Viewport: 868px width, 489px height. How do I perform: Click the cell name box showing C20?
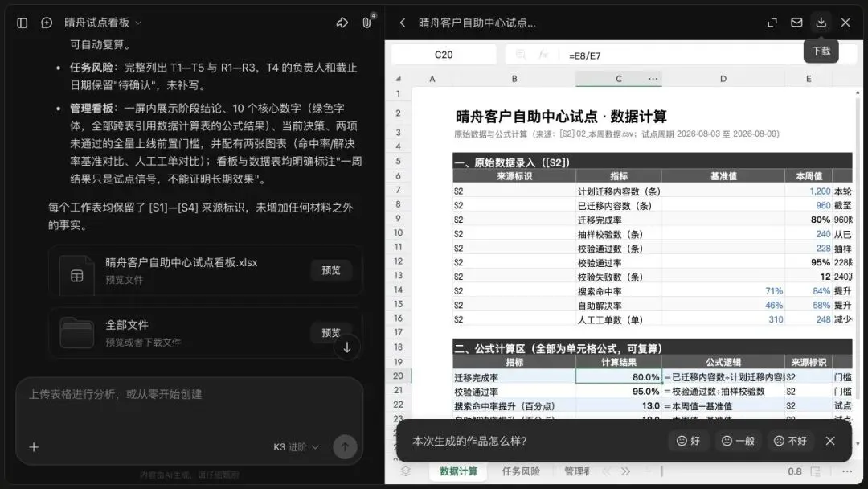(444, 55)
